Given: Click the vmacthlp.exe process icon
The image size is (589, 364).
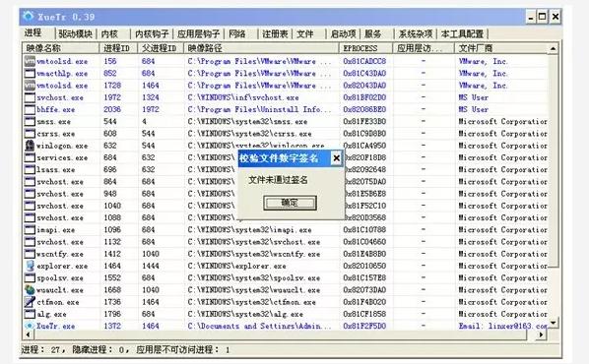Looking at the screenshot, I should click(x=30, y=73).
